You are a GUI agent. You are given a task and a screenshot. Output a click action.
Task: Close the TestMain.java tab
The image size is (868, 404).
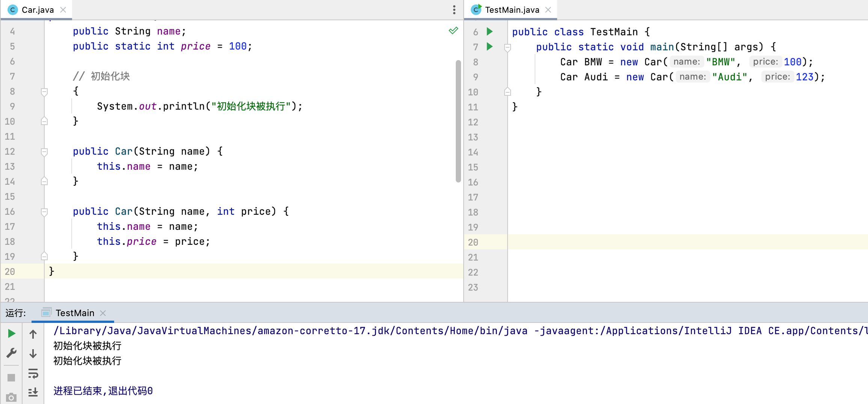(x=548, y=10)
